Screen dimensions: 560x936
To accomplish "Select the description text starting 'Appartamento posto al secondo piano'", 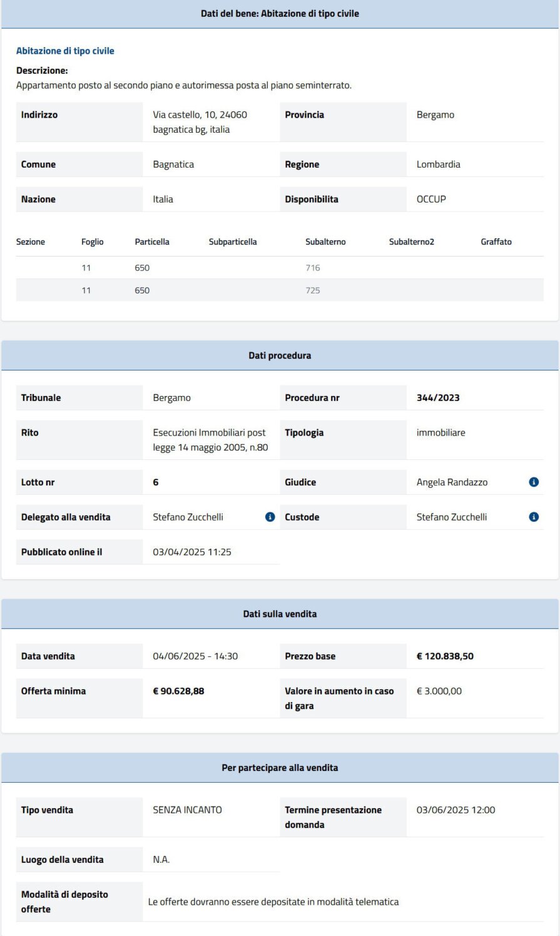I will [x=184, y=85].
